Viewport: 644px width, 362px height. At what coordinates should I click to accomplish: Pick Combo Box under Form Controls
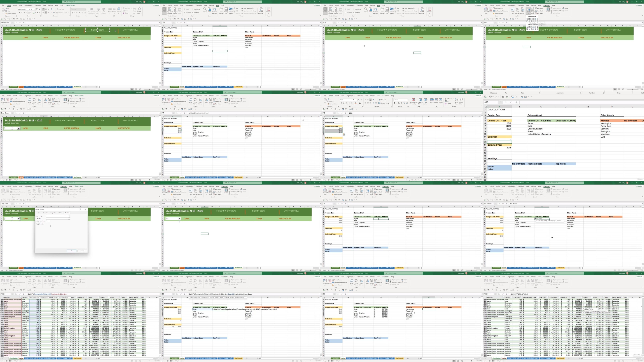[x=529, y=19]
